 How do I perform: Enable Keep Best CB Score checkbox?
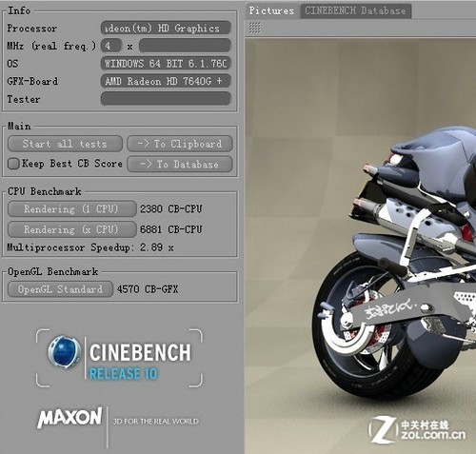click(x=13, y=164)
